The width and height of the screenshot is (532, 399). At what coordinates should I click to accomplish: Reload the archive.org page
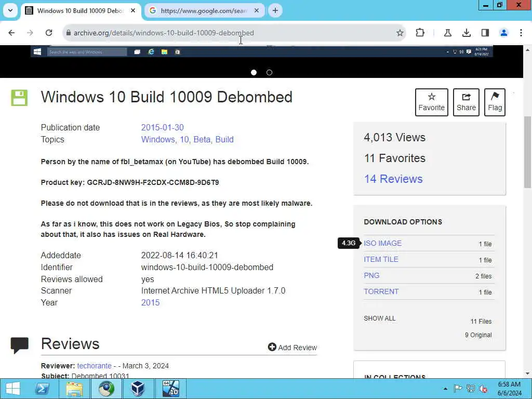[49, 33]
